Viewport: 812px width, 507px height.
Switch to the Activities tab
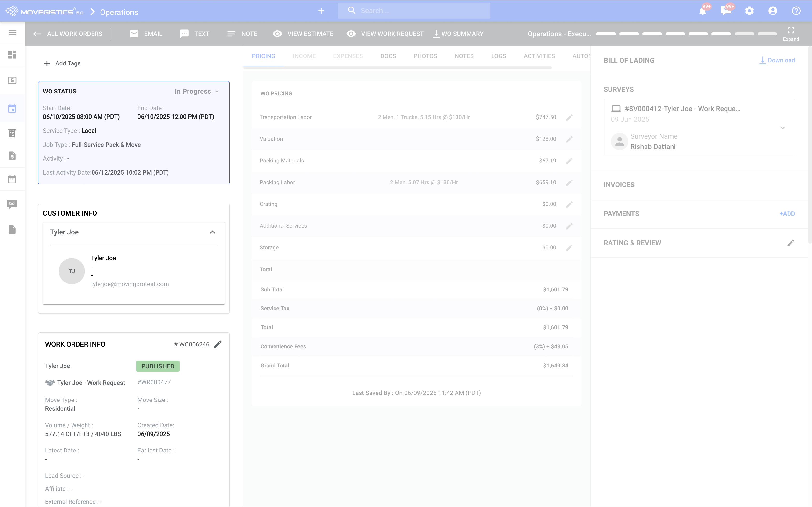coord(539,56)
